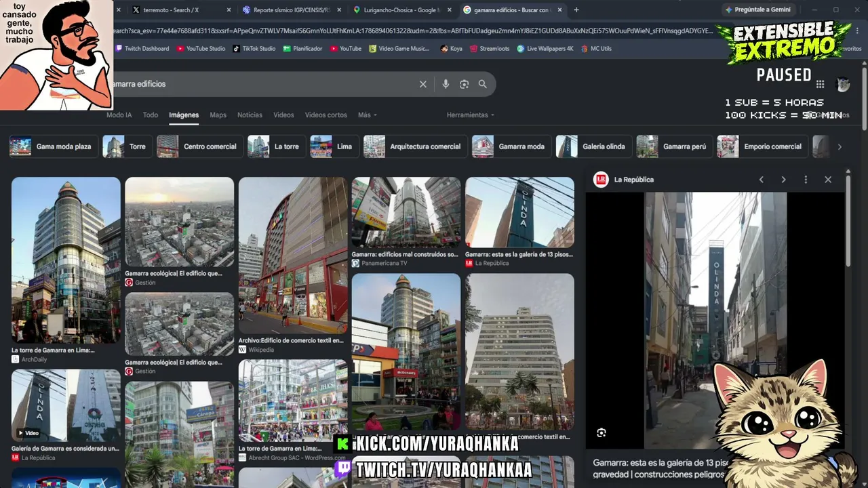Focus the 'gamarra edificios' search field
Image resolution: width=868 pixels, height=488 pixels.
coord(264,84)
